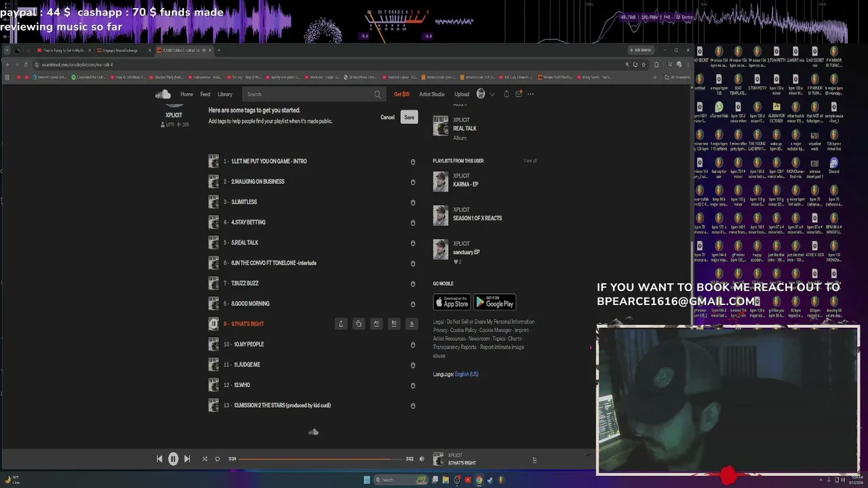Add 9.THAT'S RIGHT to a playlist
The width and height of the screenshot is (868, 488).
393,324
